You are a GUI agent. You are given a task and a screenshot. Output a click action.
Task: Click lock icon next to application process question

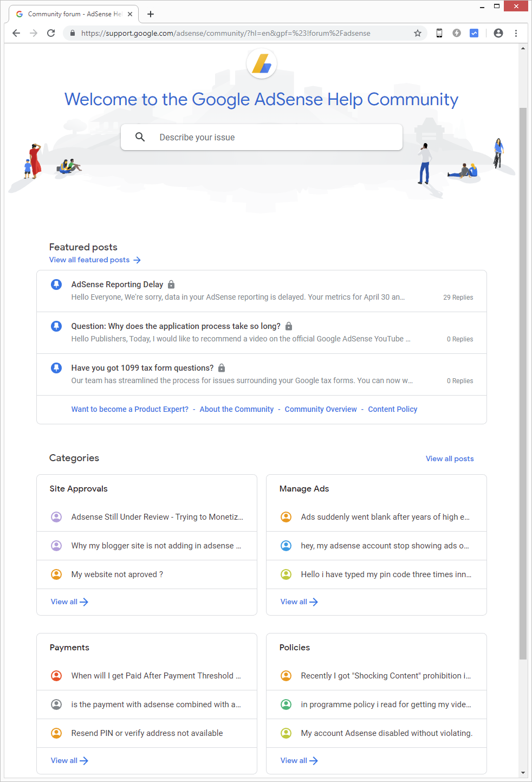[x=289, y=326]
